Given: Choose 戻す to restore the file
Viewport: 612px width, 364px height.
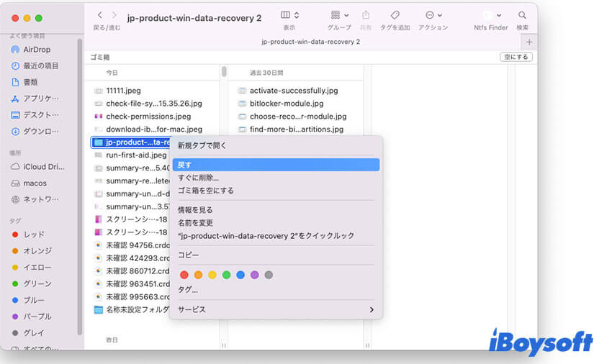Looking at the screenshot, I should coord(276,165).
